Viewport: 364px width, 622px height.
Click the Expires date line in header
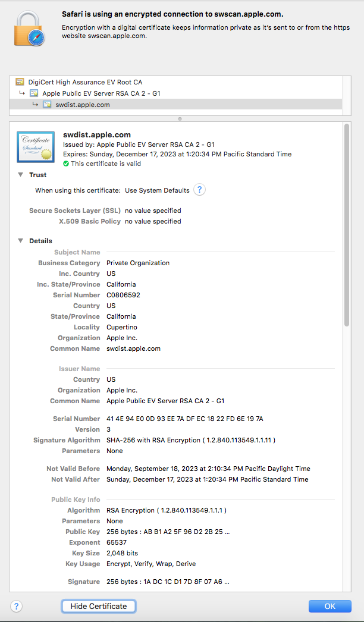pos(177,154)
